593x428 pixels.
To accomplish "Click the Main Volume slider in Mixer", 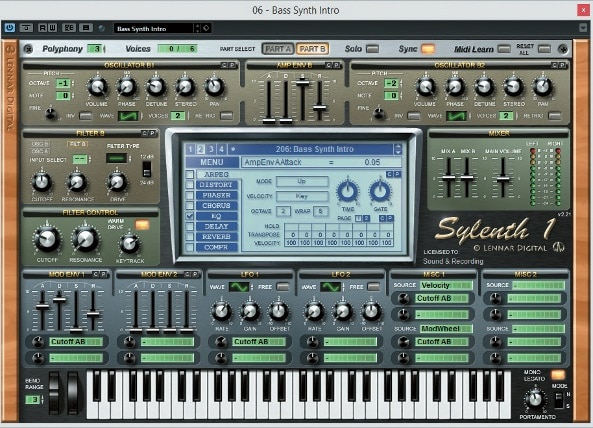I will (503, 179).
